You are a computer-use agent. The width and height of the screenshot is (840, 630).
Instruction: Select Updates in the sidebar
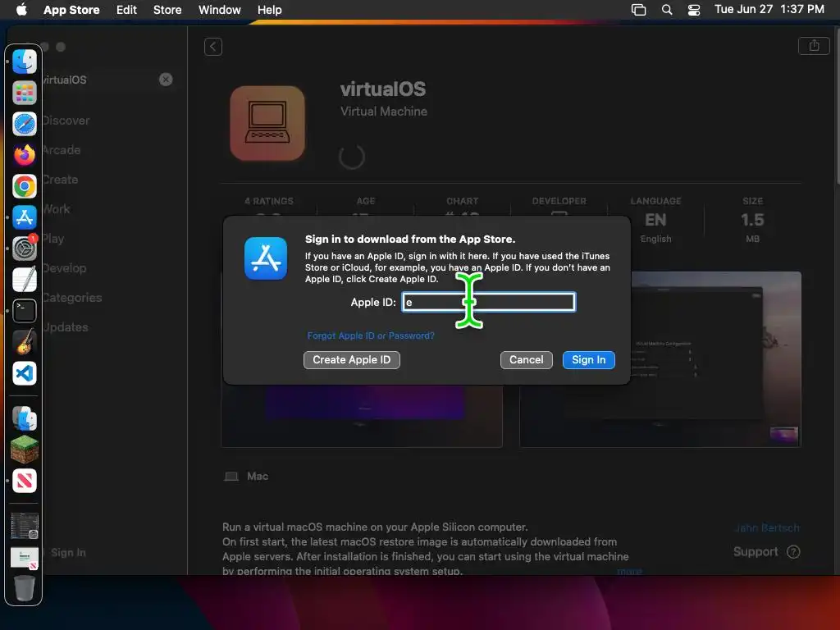[x=66, y=326]
